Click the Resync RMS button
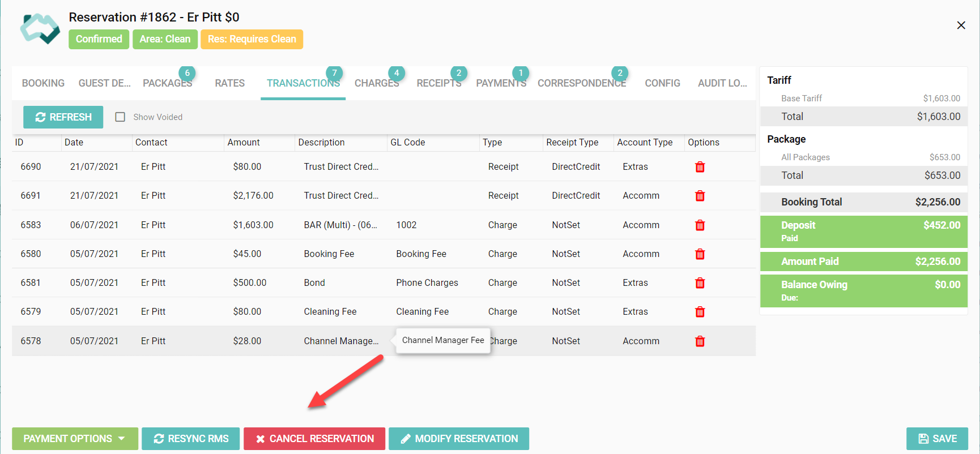The image size is (980, 454). click(191, 439)
